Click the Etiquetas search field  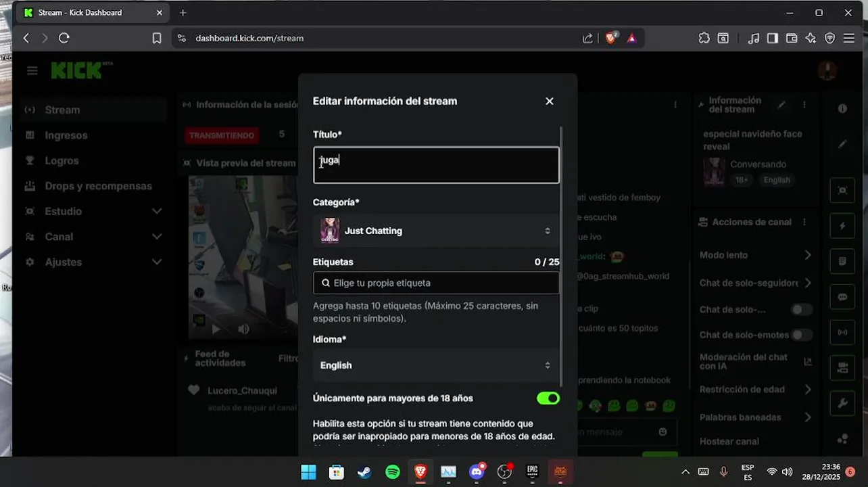click(x=436, y=283)
